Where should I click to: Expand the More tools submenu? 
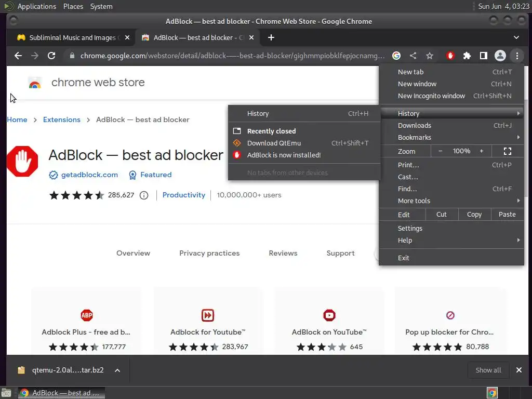tap(451, 201)
